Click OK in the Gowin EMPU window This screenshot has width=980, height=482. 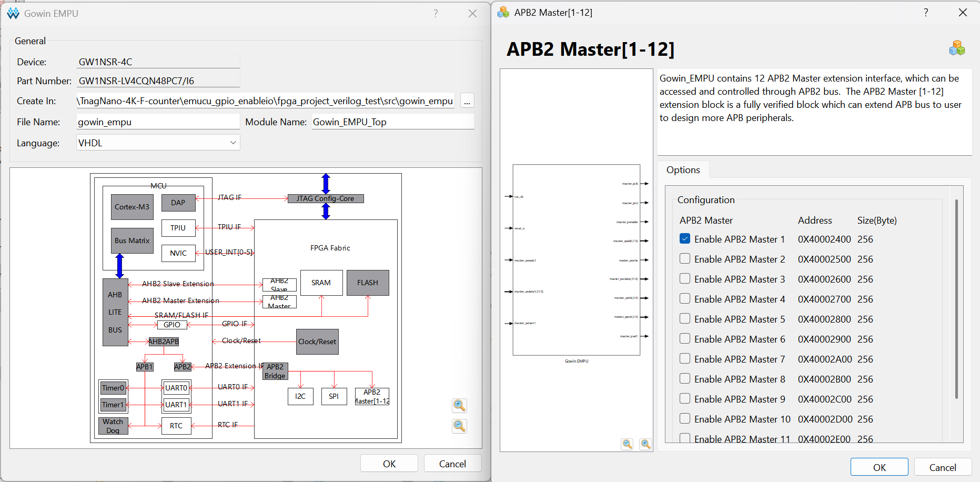coord(389,464)
